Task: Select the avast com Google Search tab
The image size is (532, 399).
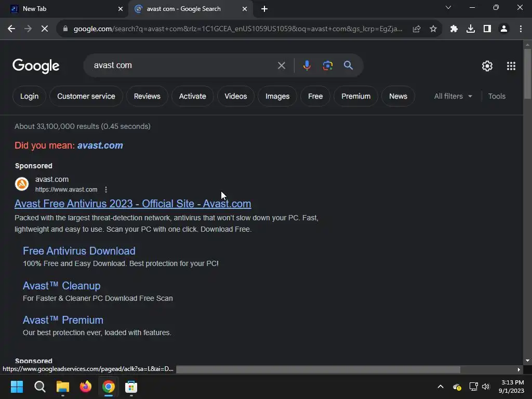Action: [190, 9]
